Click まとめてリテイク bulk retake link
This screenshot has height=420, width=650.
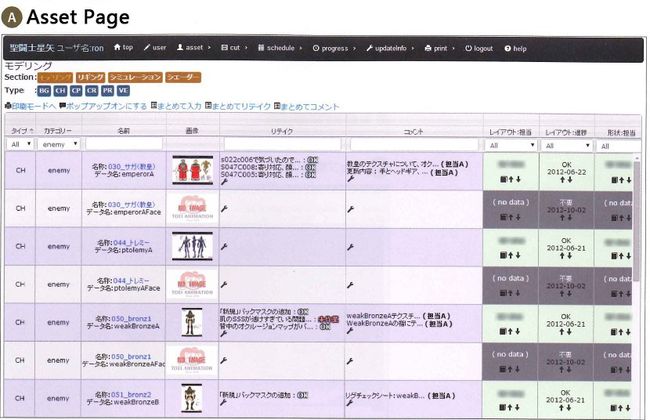pyautogui.click(x=238, y=107)
